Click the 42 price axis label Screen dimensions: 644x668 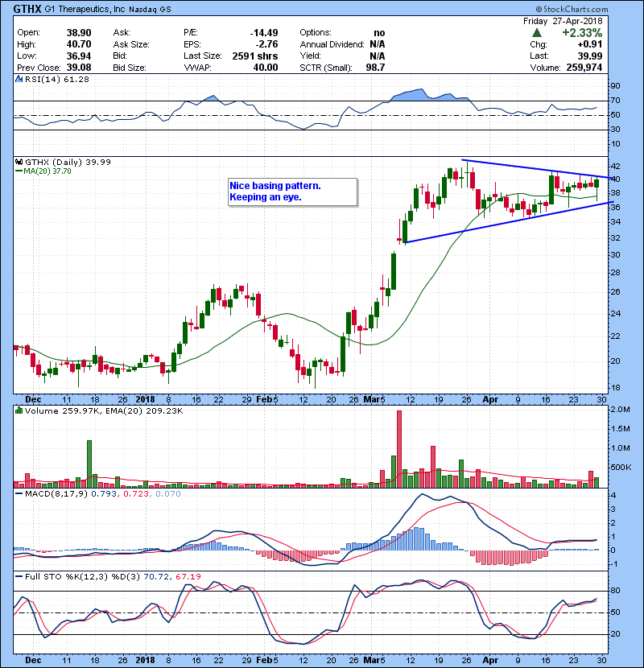pyautogui.click(x=616, y=166)
